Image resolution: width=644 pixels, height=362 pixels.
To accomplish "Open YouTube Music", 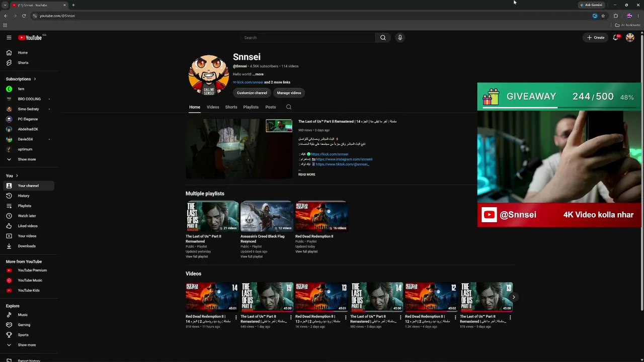I will pyautogui.click(x=29, y=281).
